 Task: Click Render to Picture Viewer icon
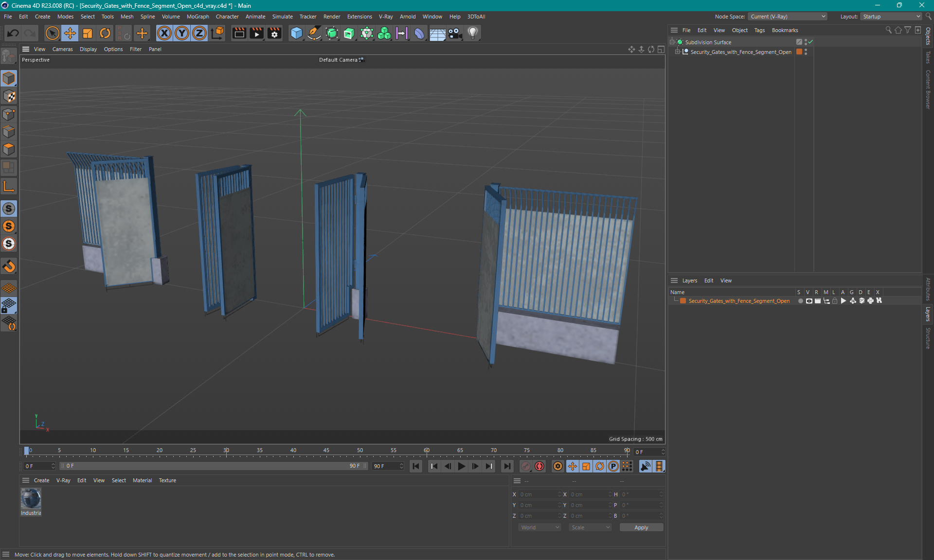point(256,33)
